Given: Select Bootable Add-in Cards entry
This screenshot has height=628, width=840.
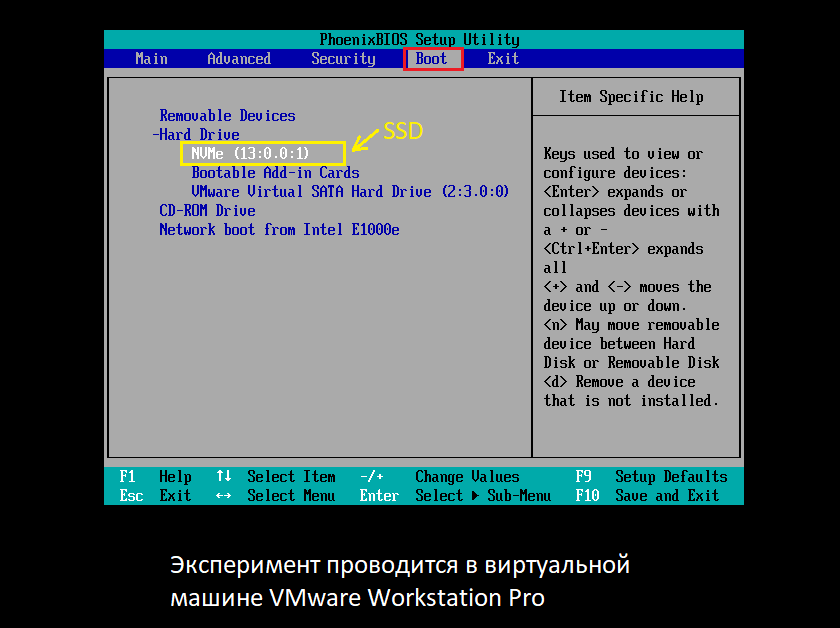Looking at the screenshot, I should (x=276, y=172).
